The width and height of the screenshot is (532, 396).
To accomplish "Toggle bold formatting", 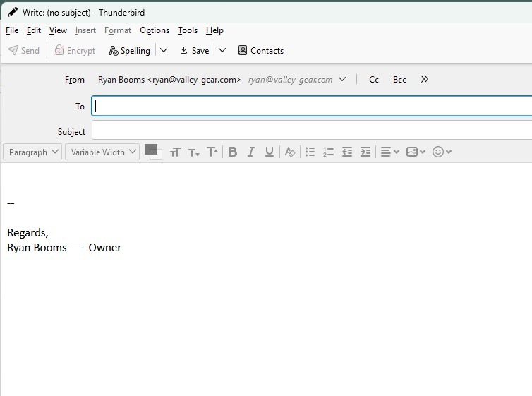I will [x=233, y=152].
